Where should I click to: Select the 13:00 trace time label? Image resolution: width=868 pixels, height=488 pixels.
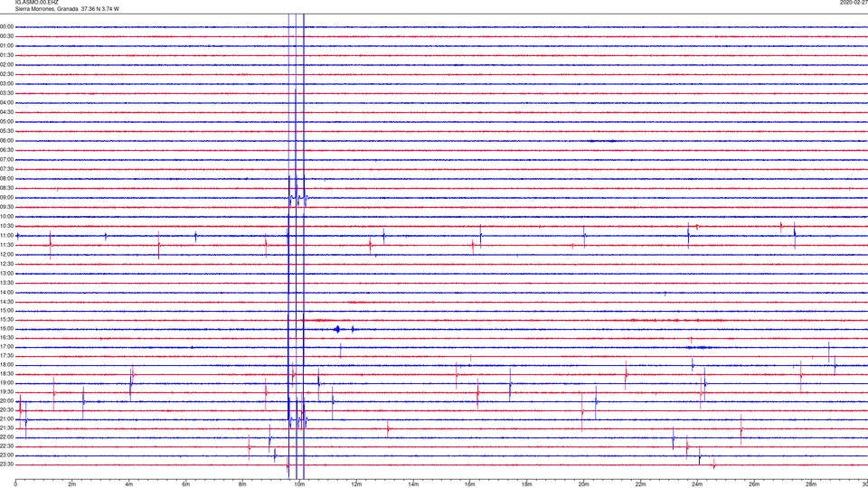[x=6, y=273]
